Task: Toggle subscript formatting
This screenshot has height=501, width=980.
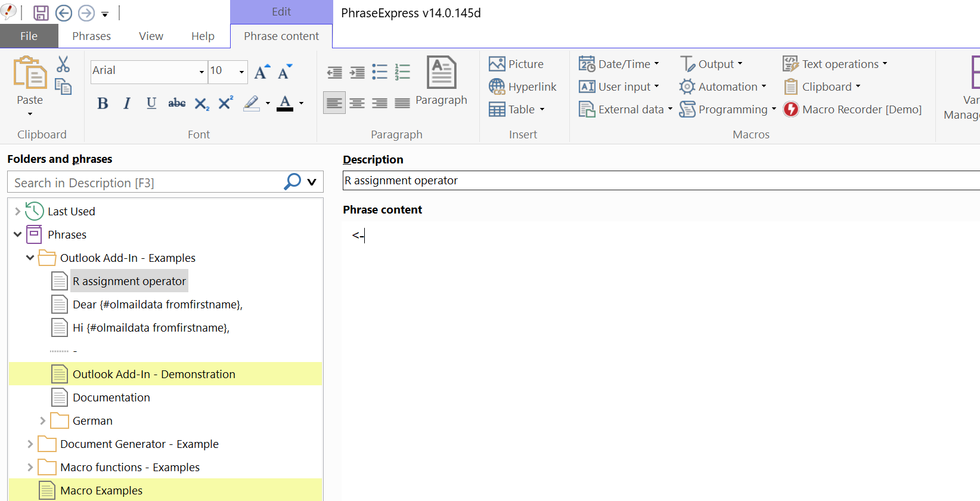Action: [x=201, y=104]
